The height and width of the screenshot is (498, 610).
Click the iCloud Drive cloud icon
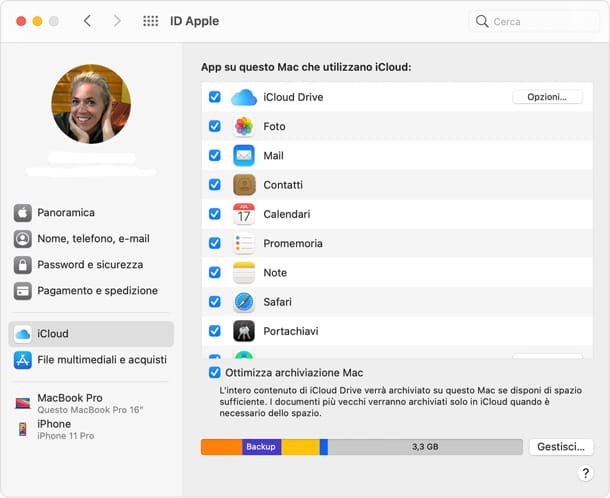244,97
